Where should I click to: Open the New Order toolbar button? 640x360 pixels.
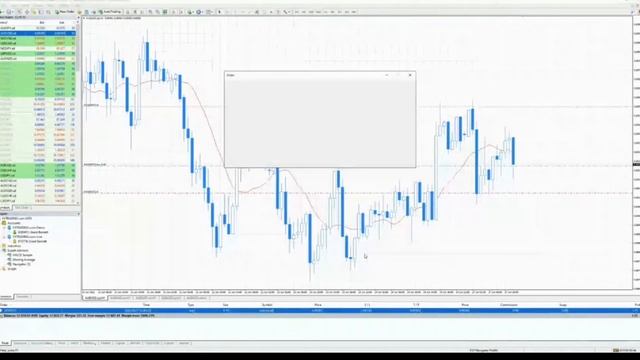pyautogui.click(x=65, y=12)
